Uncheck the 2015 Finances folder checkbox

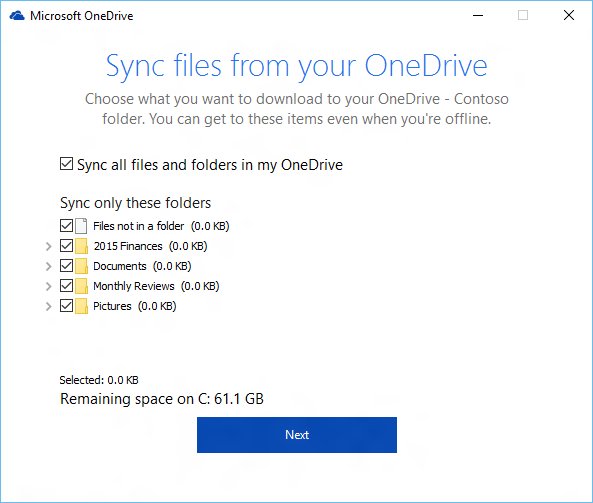[66, 246]
